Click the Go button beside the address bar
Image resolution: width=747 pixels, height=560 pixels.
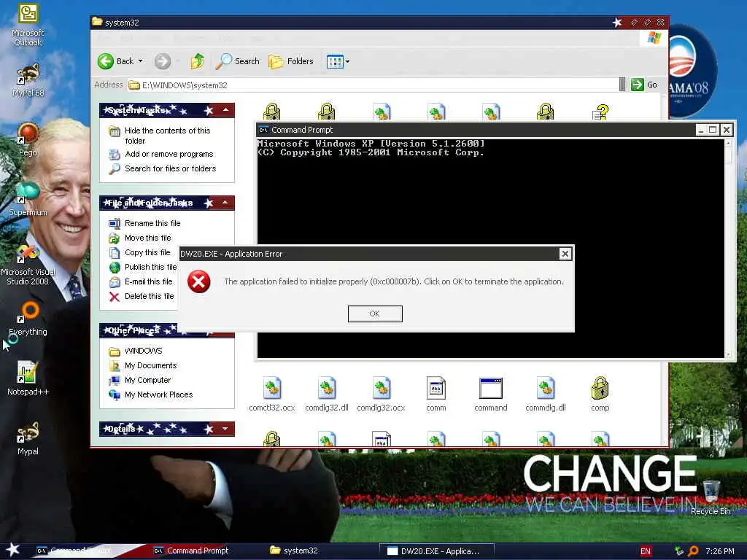pos(644,85)
